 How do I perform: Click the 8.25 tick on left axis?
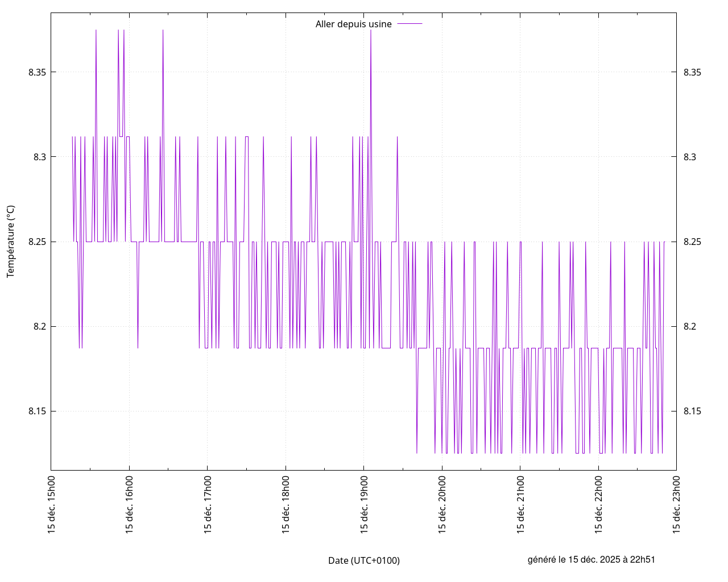coord(38,242)
